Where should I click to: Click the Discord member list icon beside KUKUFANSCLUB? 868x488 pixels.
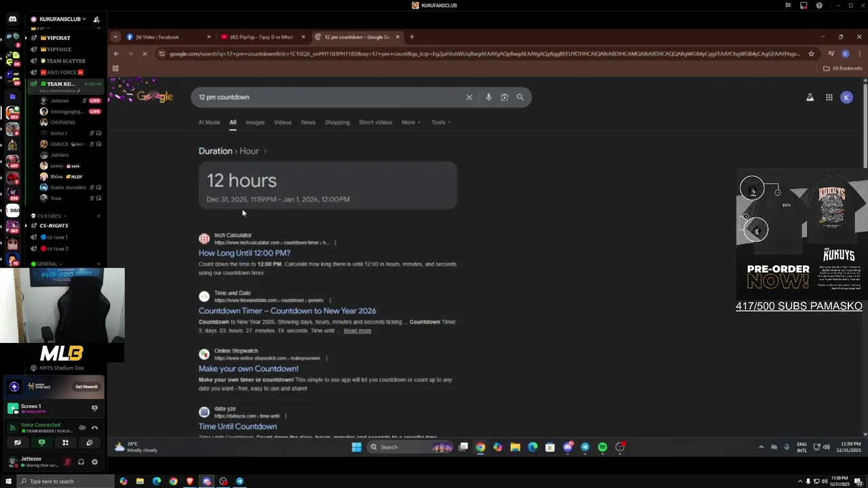tap(96, 19)
